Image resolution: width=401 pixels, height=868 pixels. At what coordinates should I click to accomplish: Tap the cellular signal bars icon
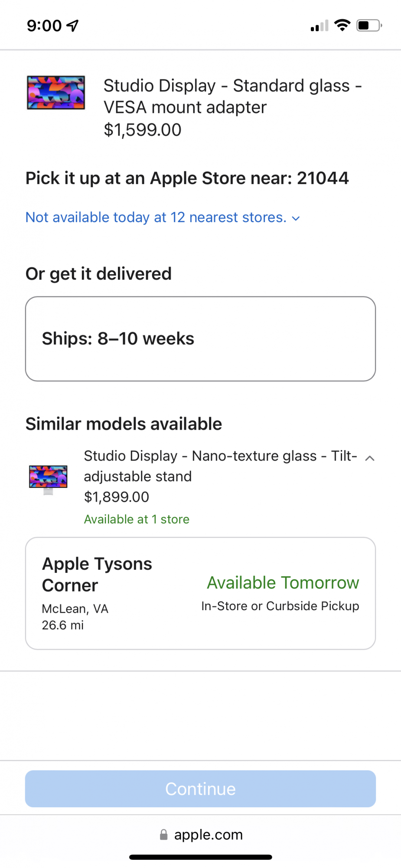(x=319, y=26)
